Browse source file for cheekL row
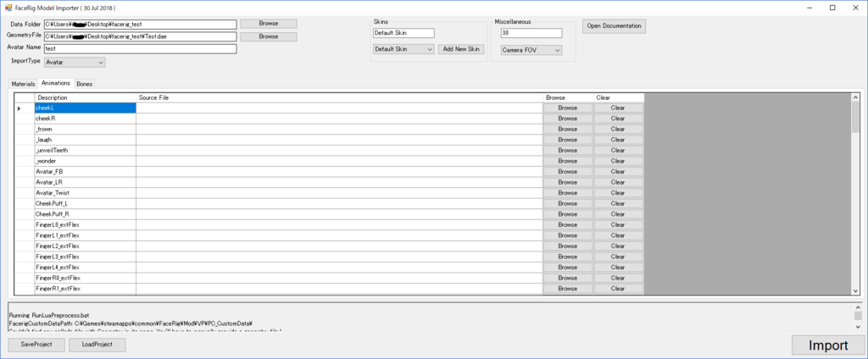This screenshot has width=868, height=359. pyautogui.click(x=567, y=108)
